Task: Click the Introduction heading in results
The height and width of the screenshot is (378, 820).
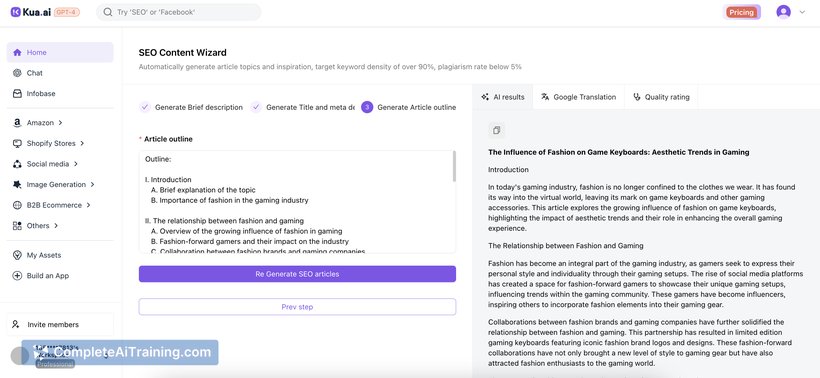Action: pyautogui.click(x=508, y=170)
